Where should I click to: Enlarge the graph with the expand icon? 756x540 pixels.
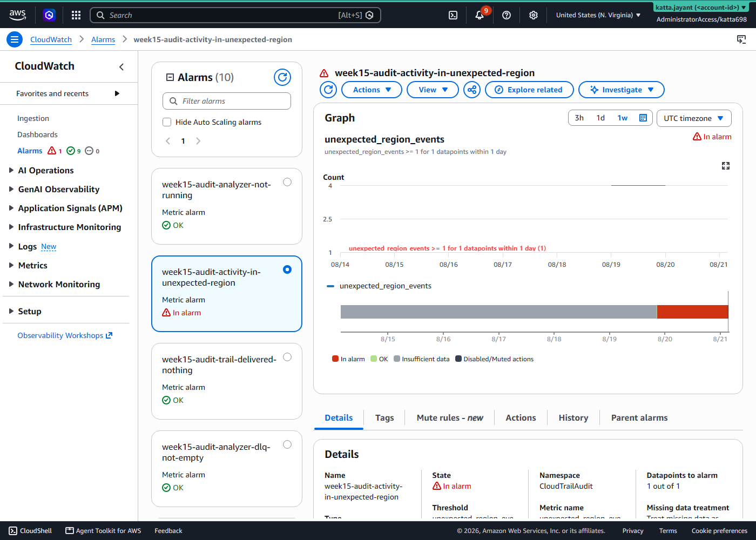click(726, 166)
